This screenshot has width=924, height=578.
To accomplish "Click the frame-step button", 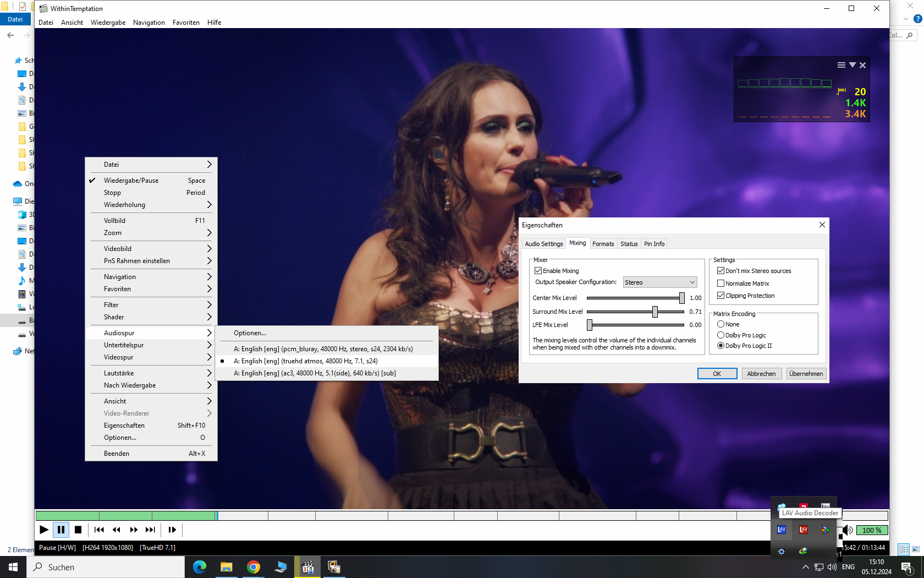I will point(172,530).
